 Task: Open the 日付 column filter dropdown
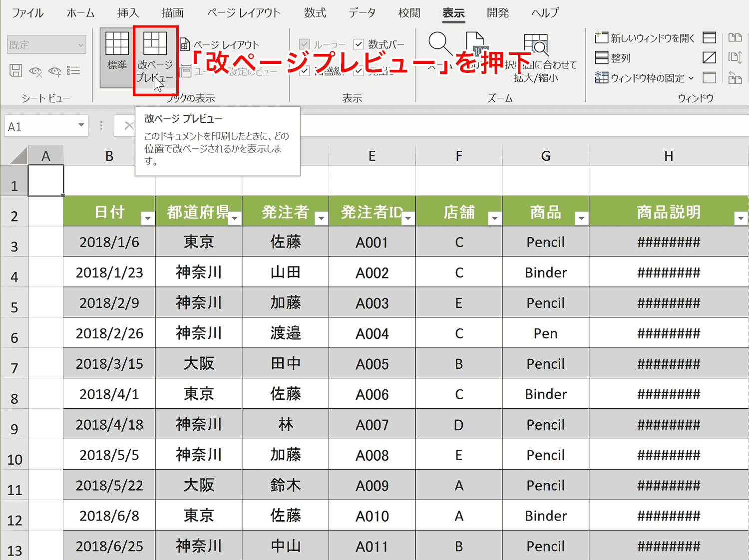[147, 218]
